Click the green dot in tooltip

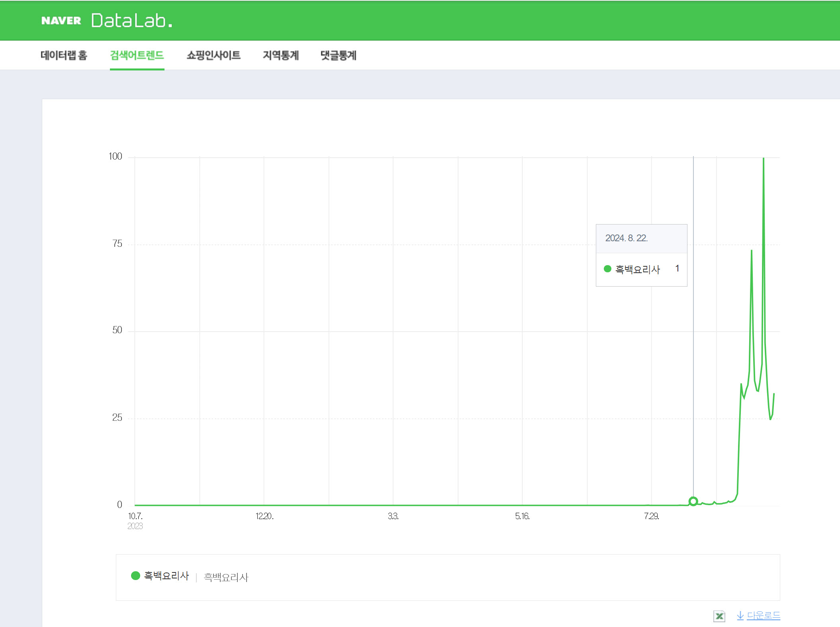[607, 269]
